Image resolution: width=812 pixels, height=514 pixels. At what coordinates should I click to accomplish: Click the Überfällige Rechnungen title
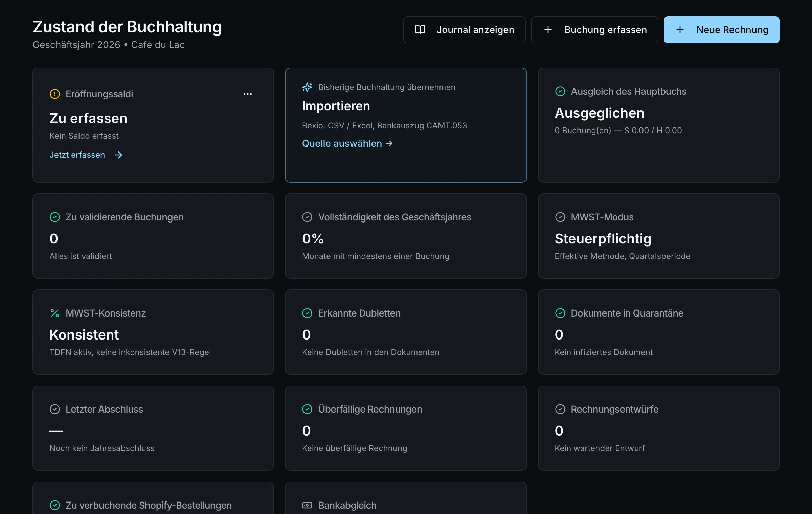coord(370,409)
